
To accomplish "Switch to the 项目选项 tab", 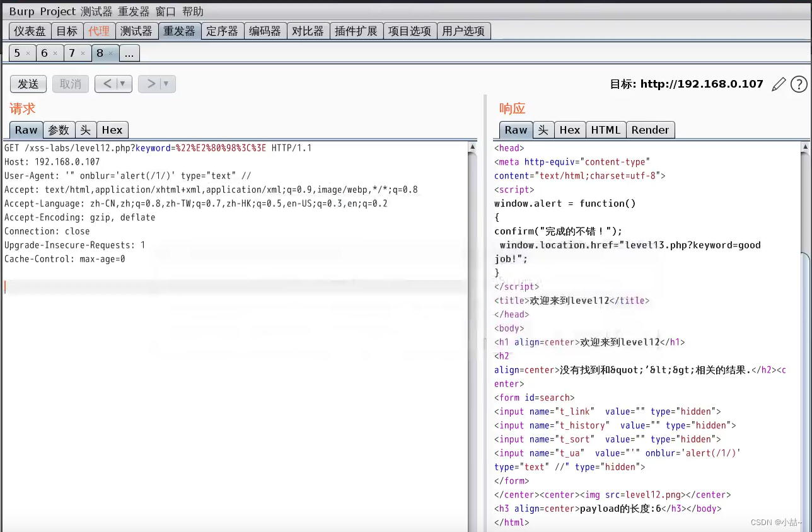I will point(410,31).
